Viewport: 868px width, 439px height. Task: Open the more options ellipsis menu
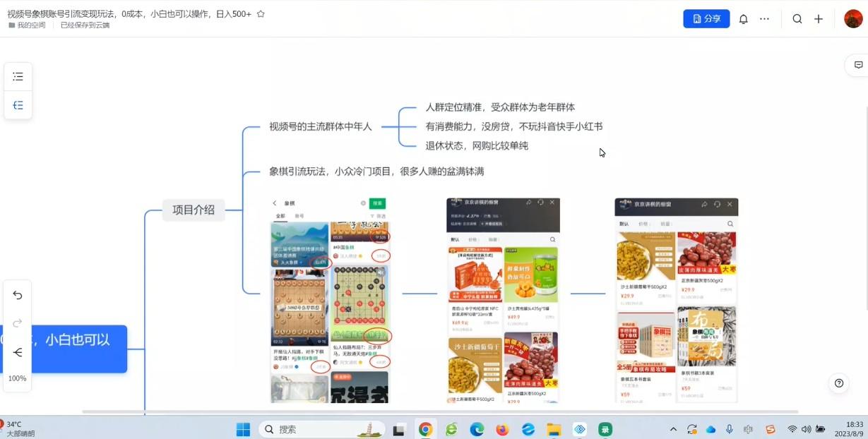tap(764, 19)
